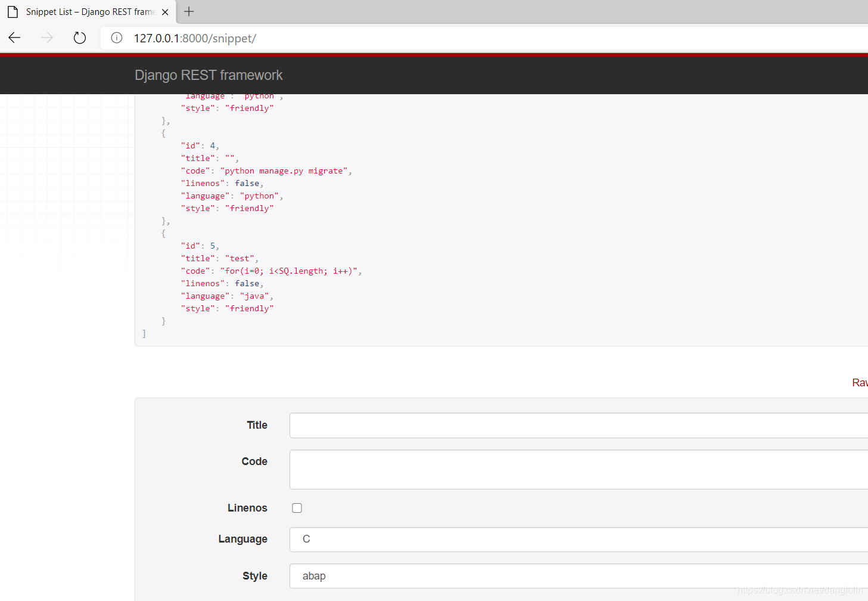Click the Code text area
Screen dimensions: 868x601
[x=578, y=470]
